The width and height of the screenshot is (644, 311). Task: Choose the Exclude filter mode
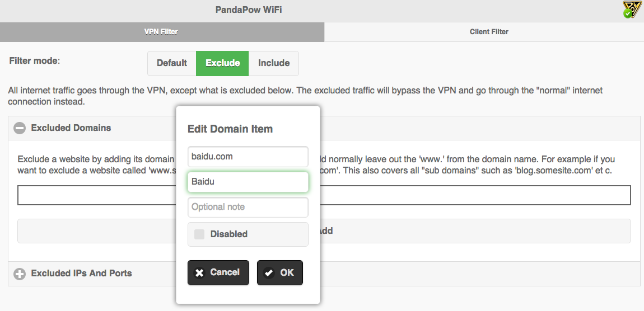[222, 63]
